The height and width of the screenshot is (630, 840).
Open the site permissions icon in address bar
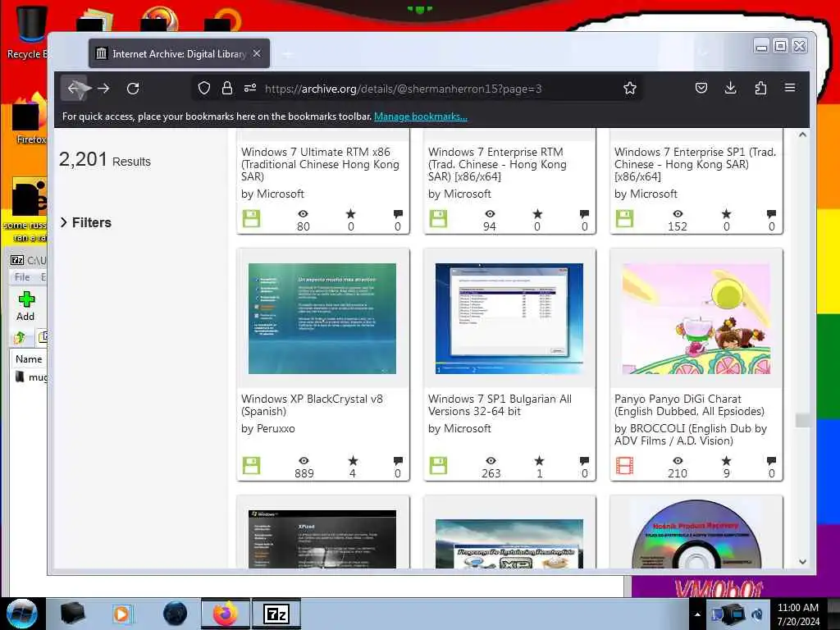(x=250, y=88)
